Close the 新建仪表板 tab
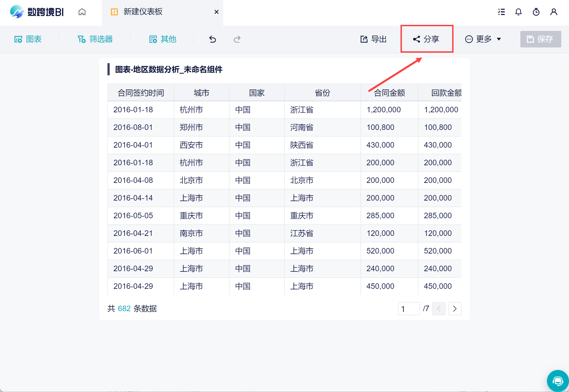569x392 pixels. [217, 12]
